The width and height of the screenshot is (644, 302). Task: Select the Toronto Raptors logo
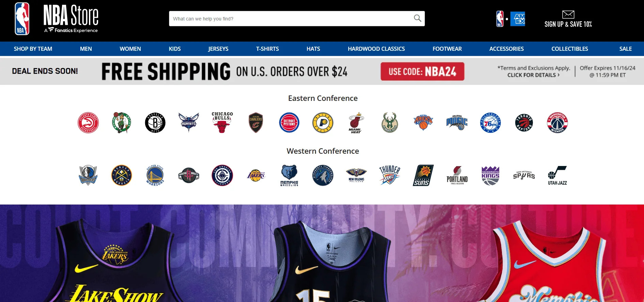pyautogui.click(x=524, y=123)
